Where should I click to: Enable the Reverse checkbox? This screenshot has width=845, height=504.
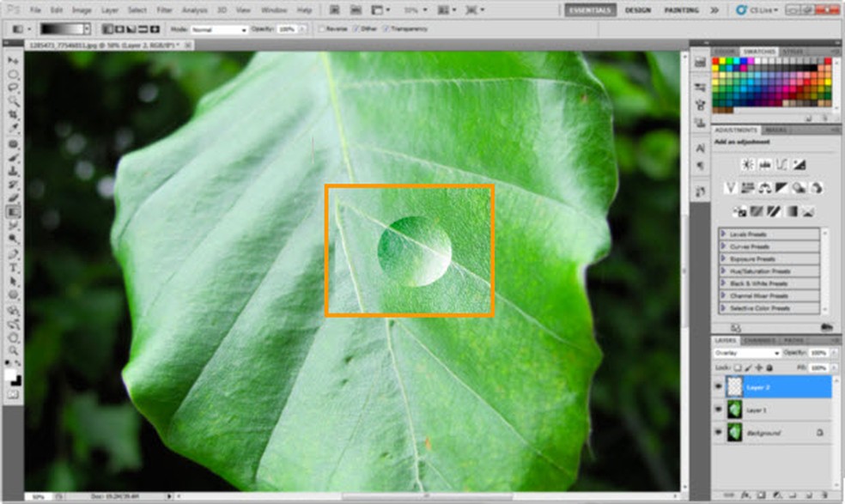coord(322,29)
